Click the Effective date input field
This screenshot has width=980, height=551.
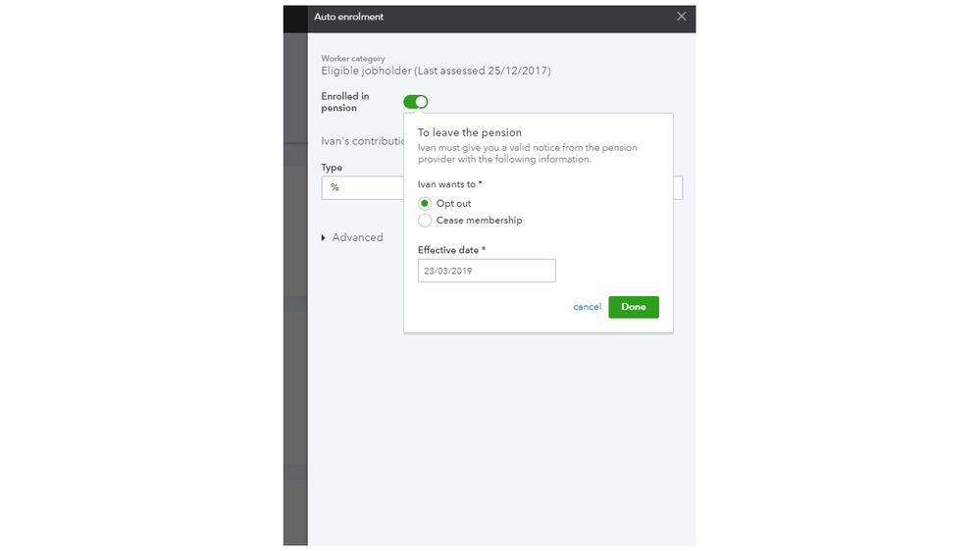coord(487,271)
